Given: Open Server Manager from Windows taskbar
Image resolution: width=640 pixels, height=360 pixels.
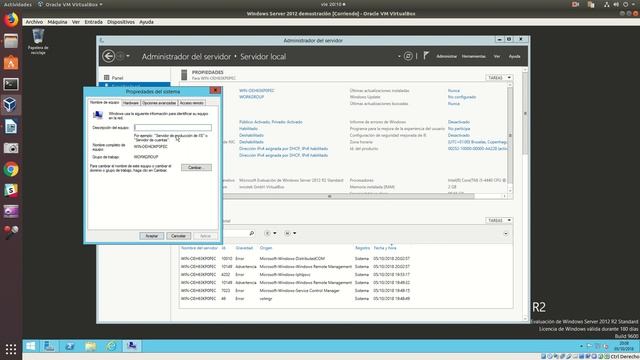Looking at the screenshot, I should point(49,346).
